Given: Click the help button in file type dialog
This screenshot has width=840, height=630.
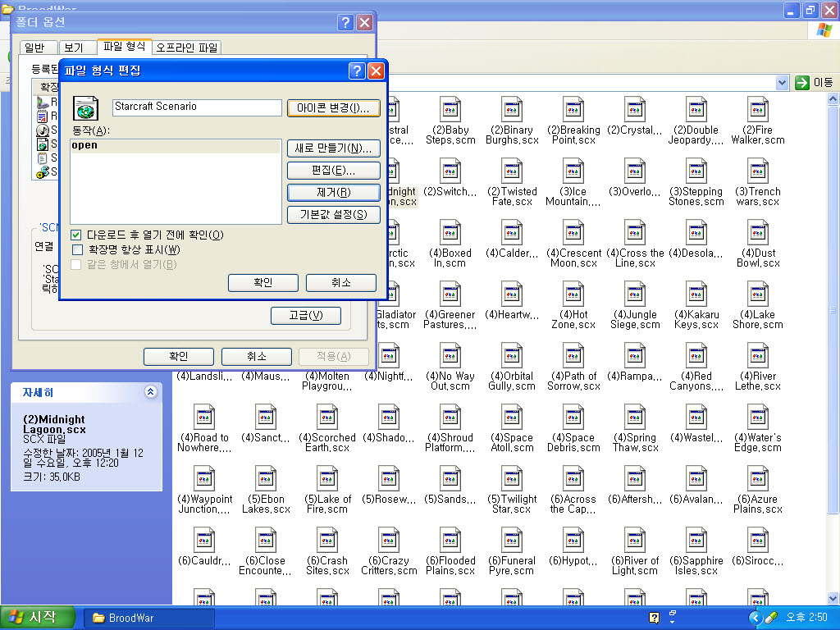Looking at the screenshot, I should tap(357, 71).
